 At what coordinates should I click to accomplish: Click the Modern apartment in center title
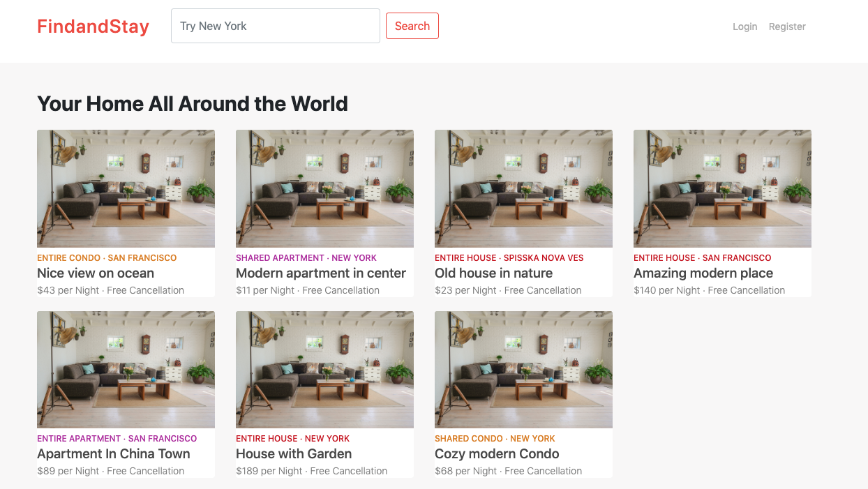click(321, 273)
